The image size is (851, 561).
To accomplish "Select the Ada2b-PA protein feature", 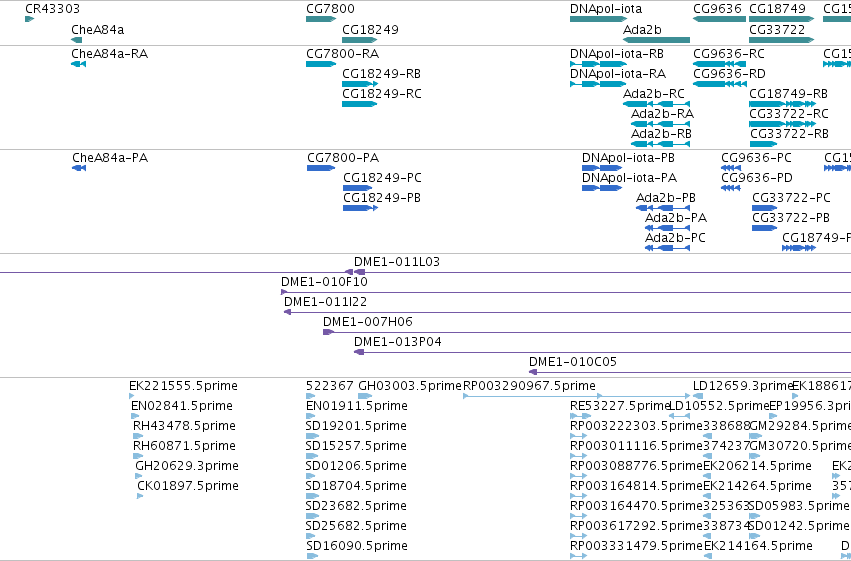I will (667, 228).
